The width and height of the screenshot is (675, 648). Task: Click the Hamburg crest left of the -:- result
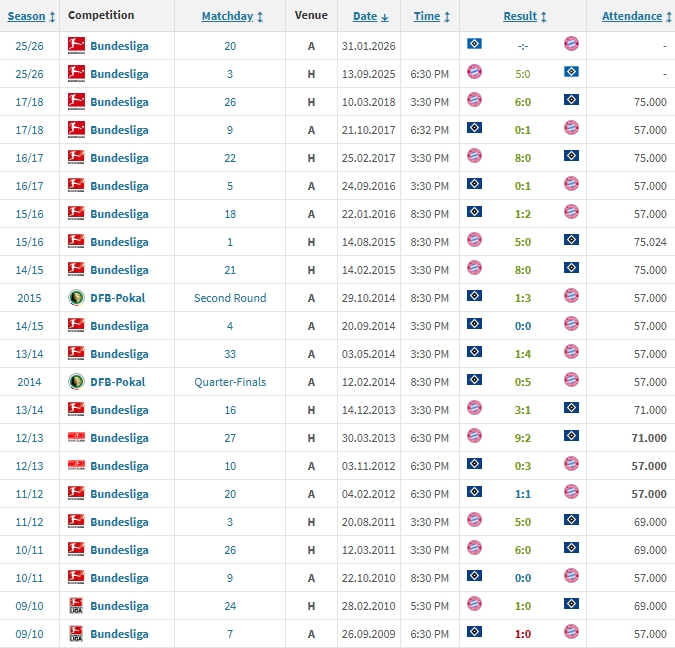click(474, 45)
